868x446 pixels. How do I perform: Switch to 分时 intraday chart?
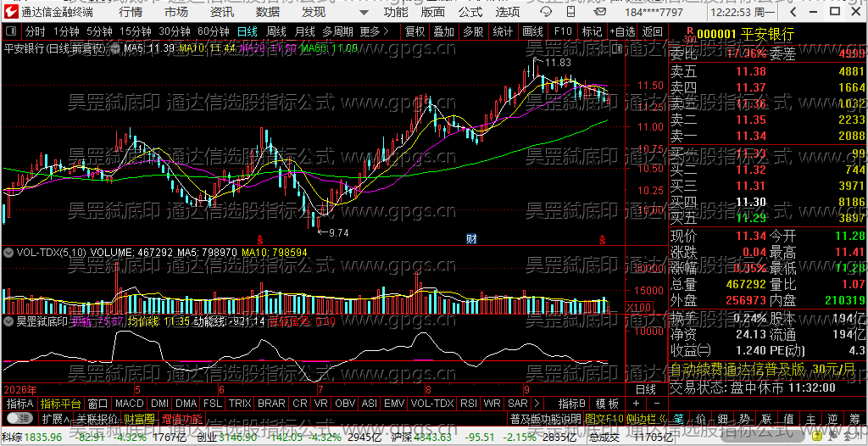[35, 31]
